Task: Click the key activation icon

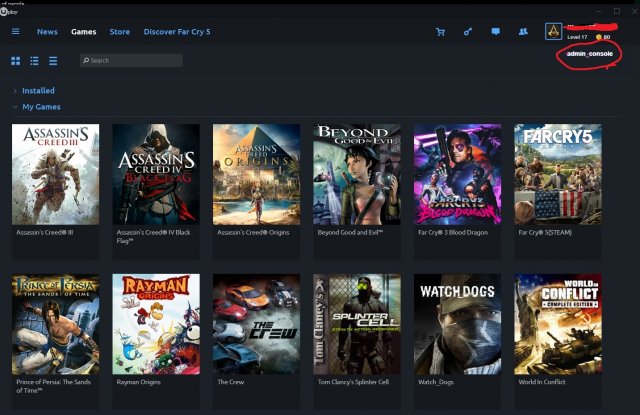Action: pyautogui.click(x=467, y=32)
